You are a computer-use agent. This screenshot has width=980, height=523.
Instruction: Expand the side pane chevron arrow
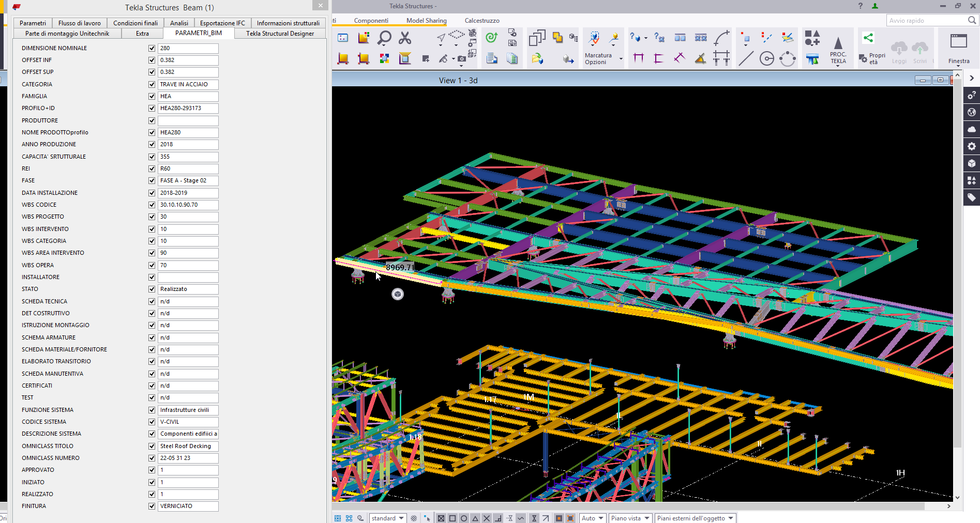tap(972, 78)
